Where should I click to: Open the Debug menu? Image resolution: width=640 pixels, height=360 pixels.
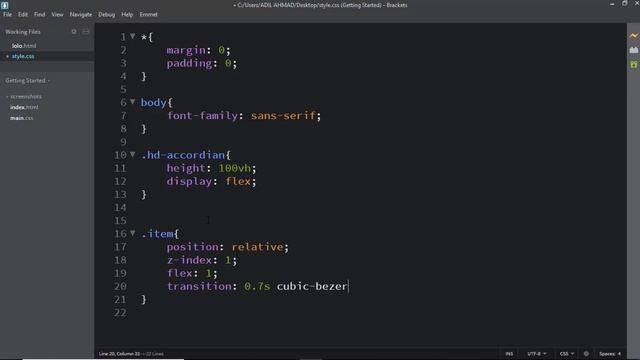tap(107, 14)
